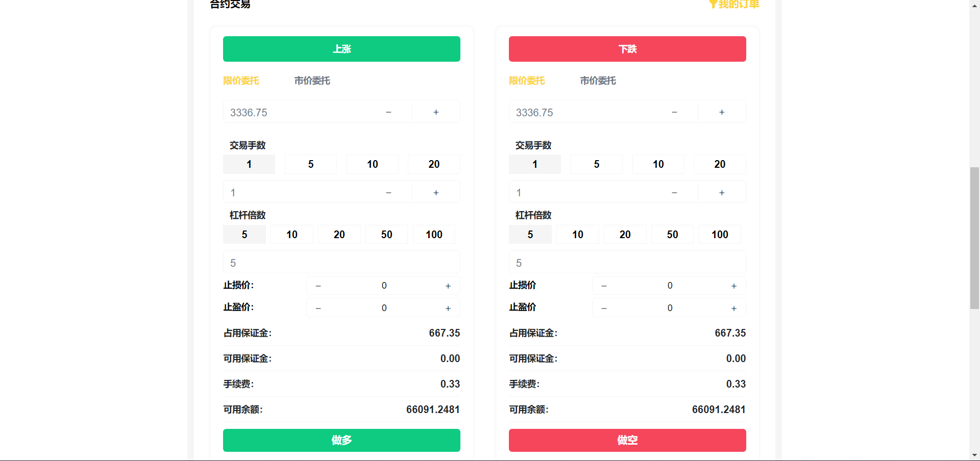Image resolution: width=980 pixels, height=461 pixels.
Task: Decrease stop-loss price on the short-side panel
Action: 604,286
